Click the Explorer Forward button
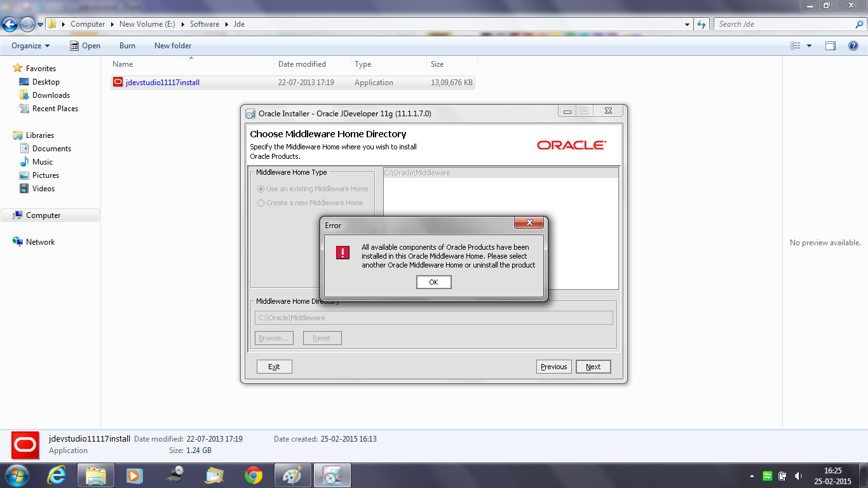Screen dimensions: 868x488 (27, 24)
